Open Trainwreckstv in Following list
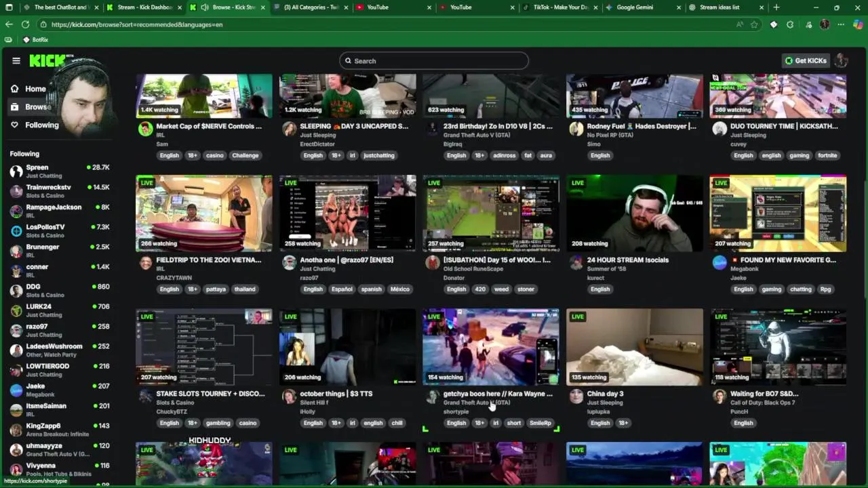 [x=60, y=191]
